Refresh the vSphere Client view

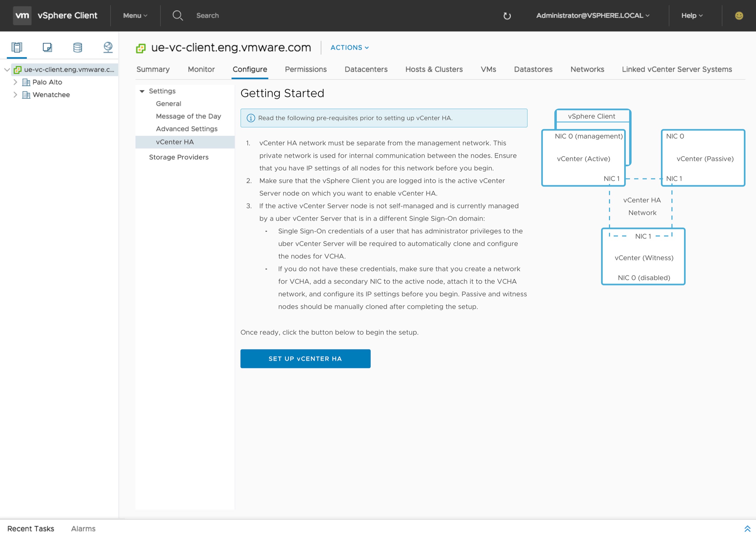click(x=507, y=16)
